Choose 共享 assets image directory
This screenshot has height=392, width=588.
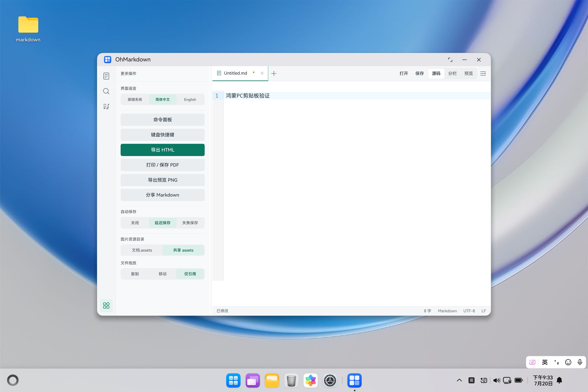click(183, 250)
